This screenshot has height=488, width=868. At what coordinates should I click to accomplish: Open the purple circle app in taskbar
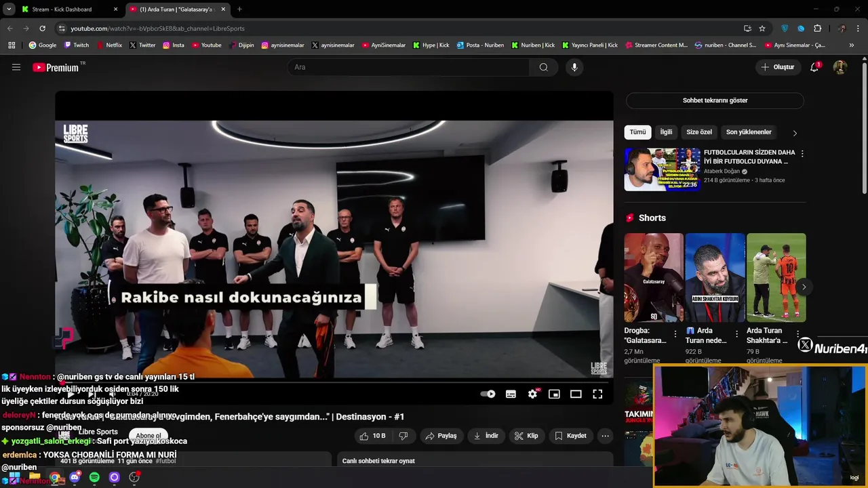coord(114,477)
